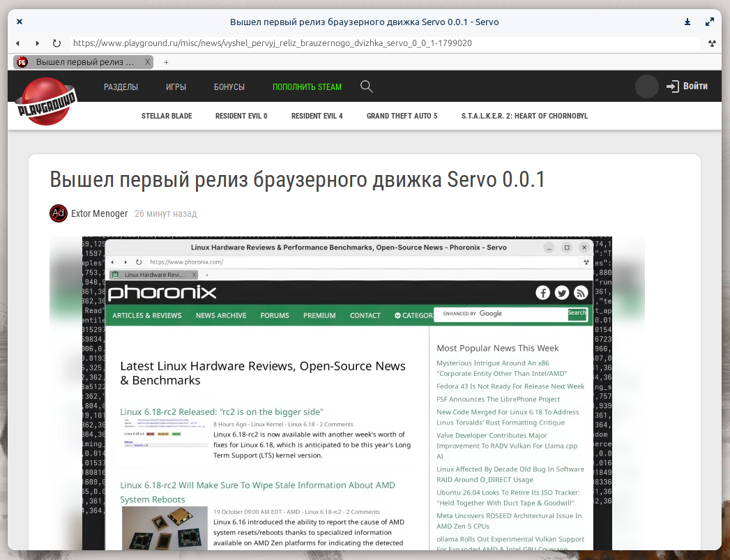Reload the current page

tap(56, 43)
